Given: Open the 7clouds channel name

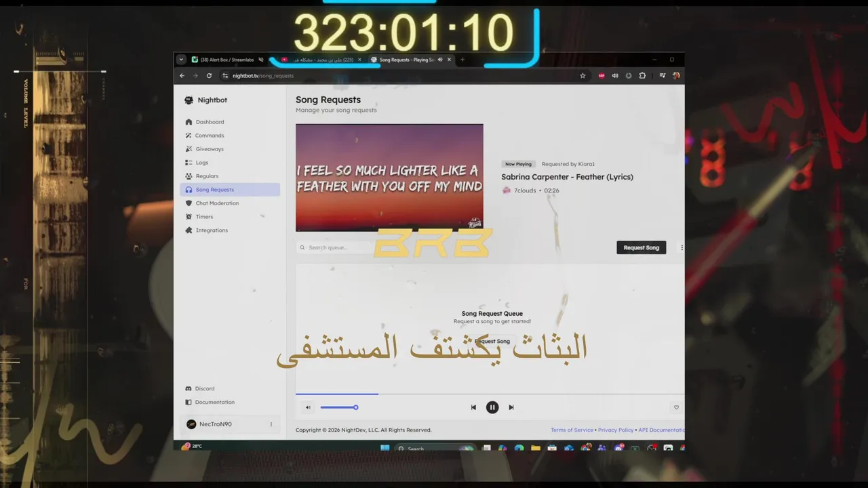Looking at the screenshot, I should [525, 190].
